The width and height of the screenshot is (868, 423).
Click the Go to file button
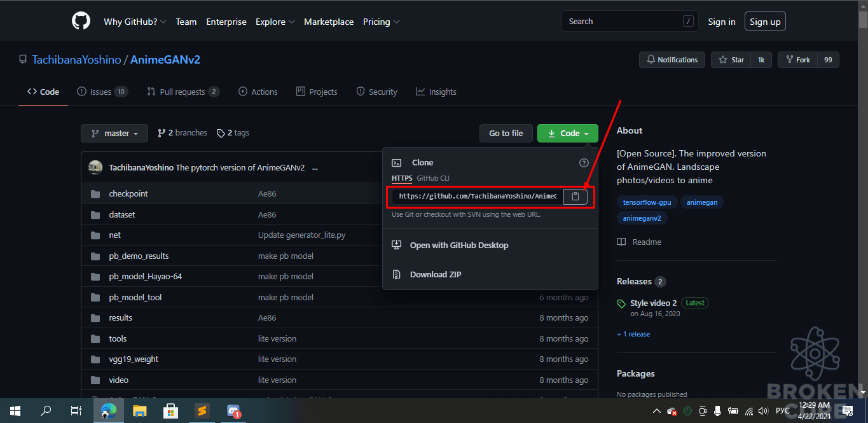point(506,134)
